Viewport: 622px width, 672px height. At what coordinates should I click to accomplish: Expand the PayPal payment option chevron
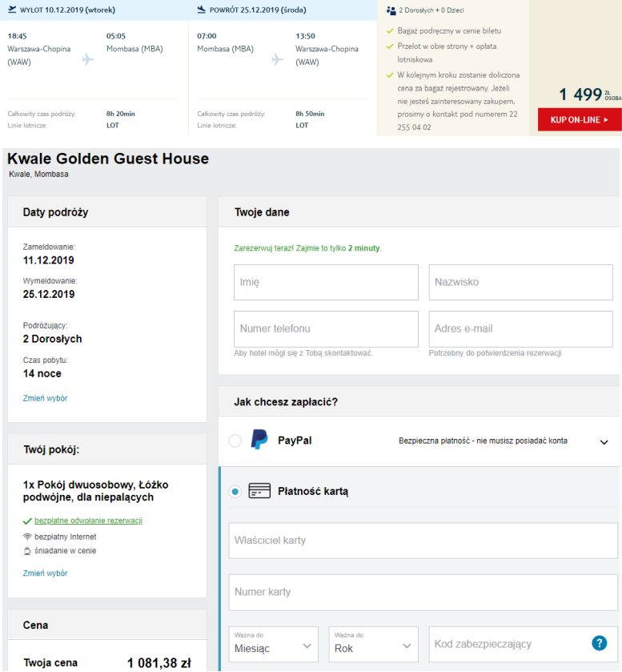pyautogui.click(x=604, y=441)
